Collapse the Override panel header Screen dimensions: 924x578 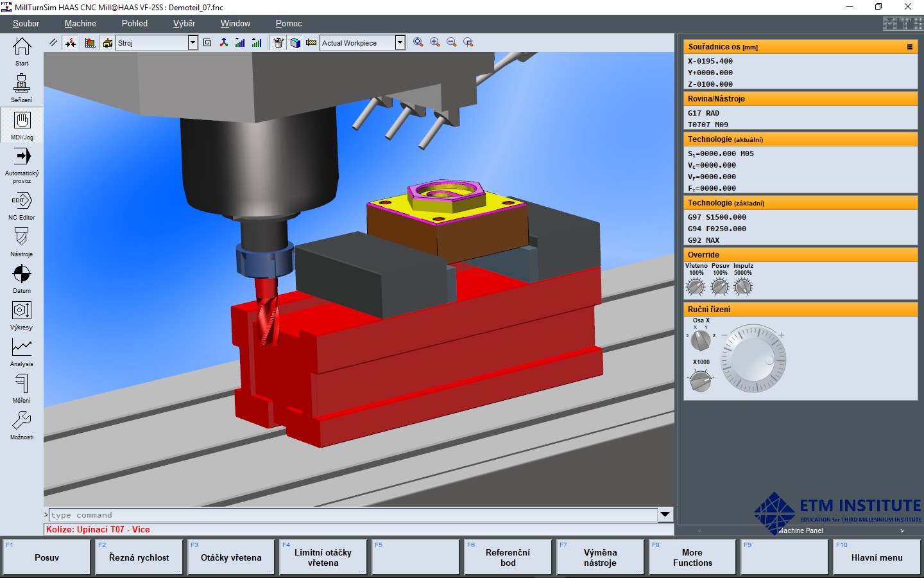click(800, 255)
